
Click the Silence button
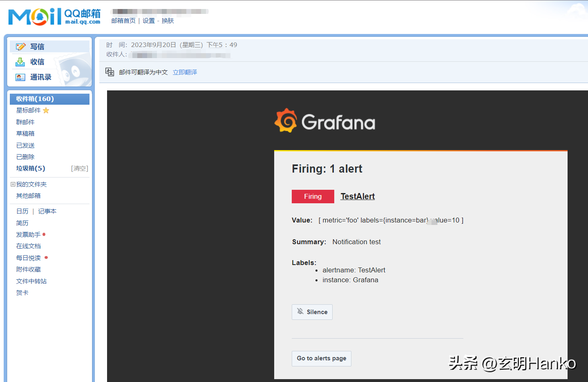click(312, 312)
